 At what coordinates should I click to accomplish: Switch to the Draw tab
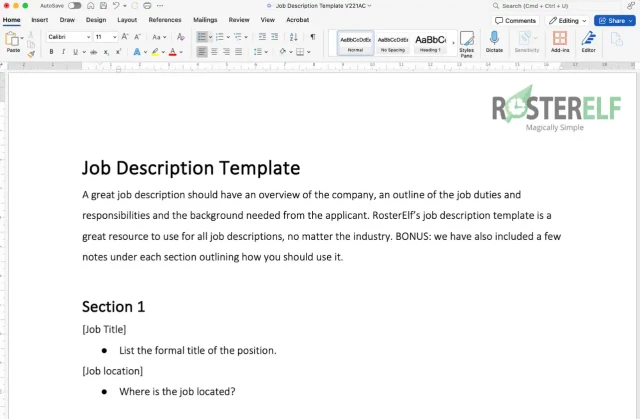(x=67, y=20)
